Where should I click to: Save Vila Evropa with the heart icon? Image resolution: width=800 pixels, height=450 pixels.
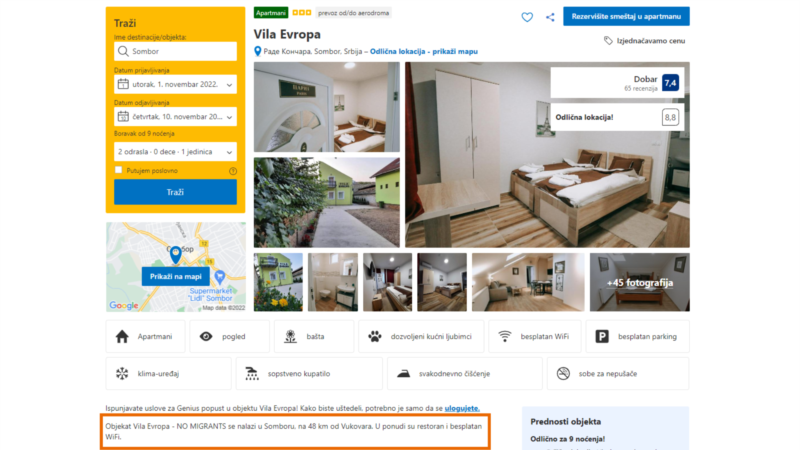(527, 17)
